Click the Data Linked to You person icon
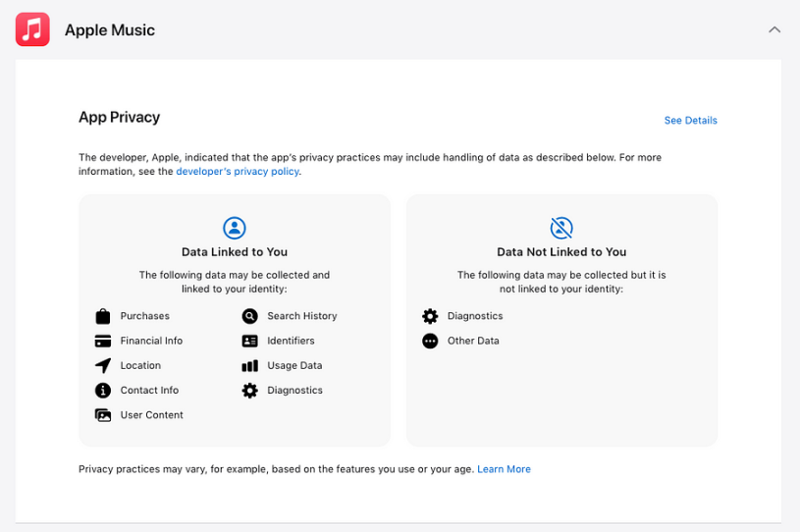800x532 pixels. click(x=235, y=228)
